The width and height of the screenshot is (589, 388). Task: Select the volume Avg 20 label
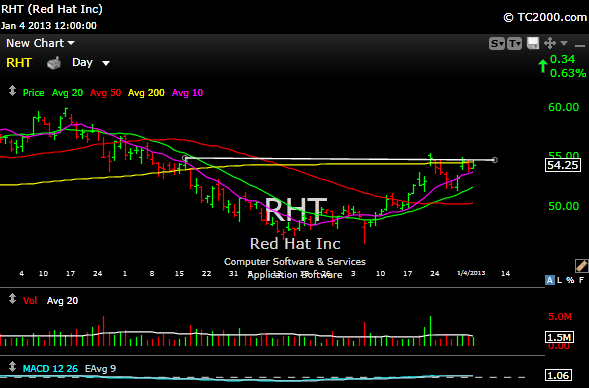[62, 300]
